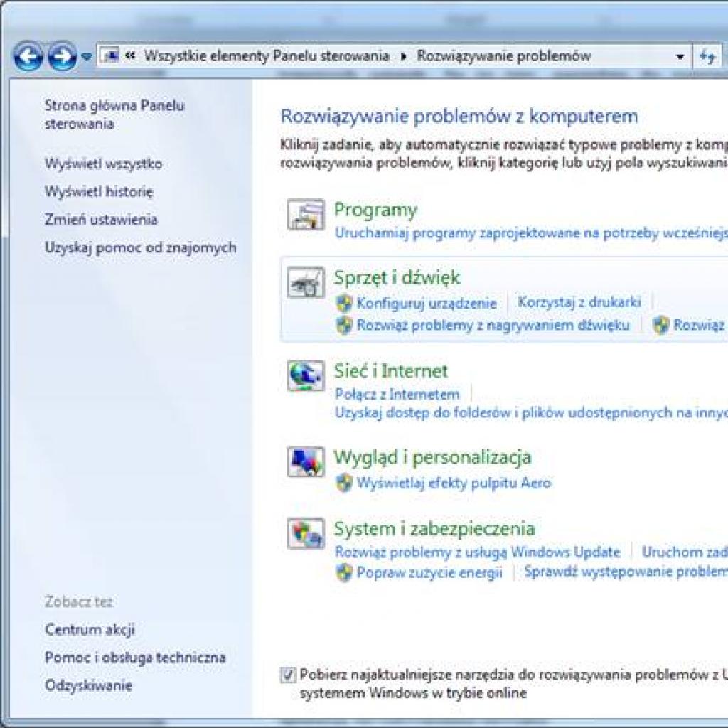Open Rozwiąż problemy z nagrywaniem dźwięku
728x728 pixels.
coord(493,325)
